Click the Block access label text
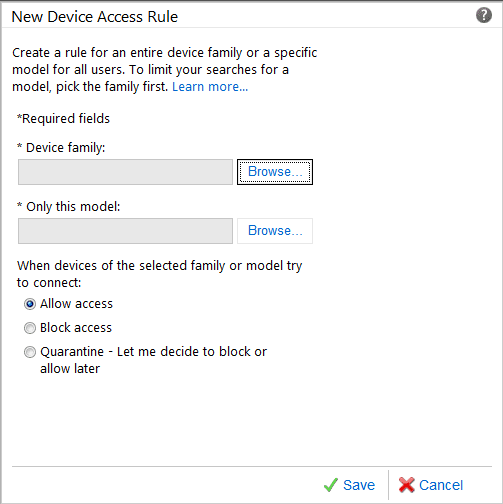This screenshot has width=503, height=504. [x=76, y=328]
